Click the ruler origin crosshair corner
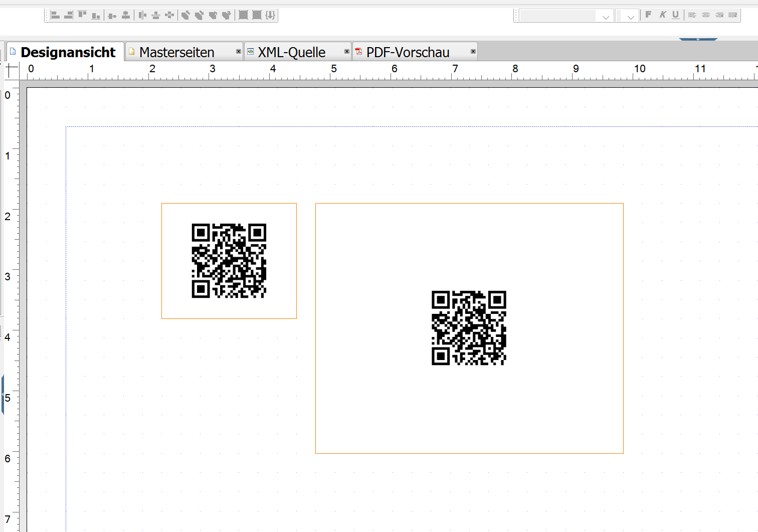The image size is (758, 532). pyautogui.click(x=12, y=70)
